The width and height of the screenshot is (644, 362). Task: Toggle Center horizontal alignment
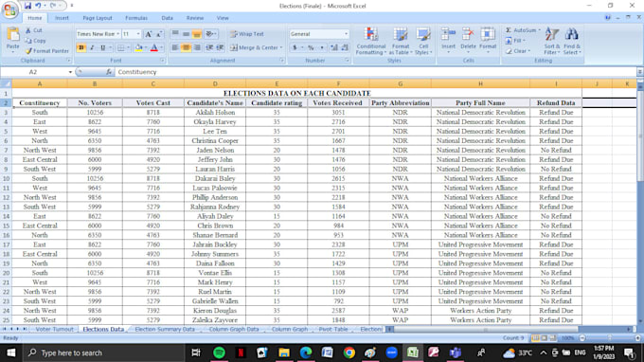(186, 47)
